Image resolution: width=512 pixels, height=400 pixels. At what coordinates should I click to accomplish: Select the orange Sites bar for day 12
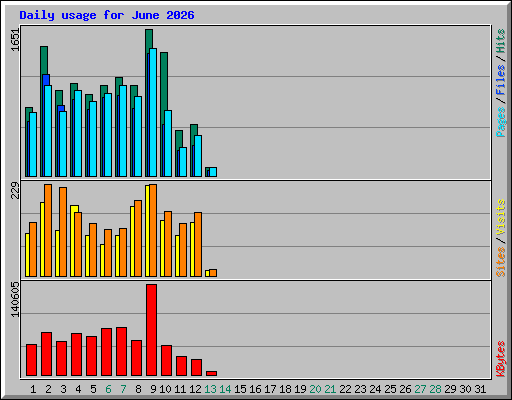198,244
